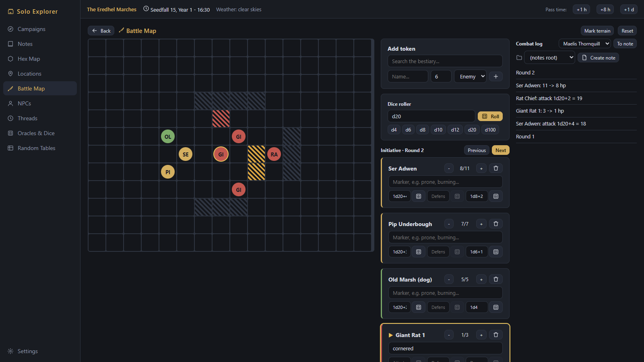Roll Pip Underbough's attack dice icon
Image resolution: width=644 pixels, height=362 pixels.
pos(419,252)
